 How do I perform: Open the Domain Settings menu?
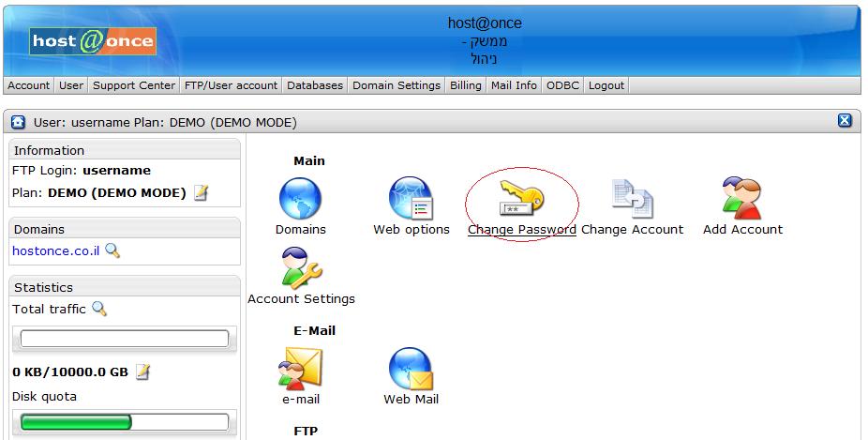click(396, 85)
